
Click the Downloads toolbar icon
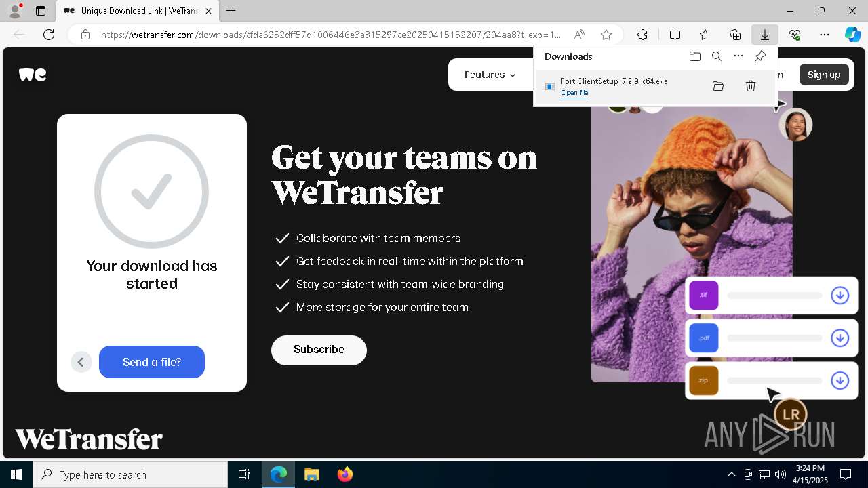coord(765,35)
